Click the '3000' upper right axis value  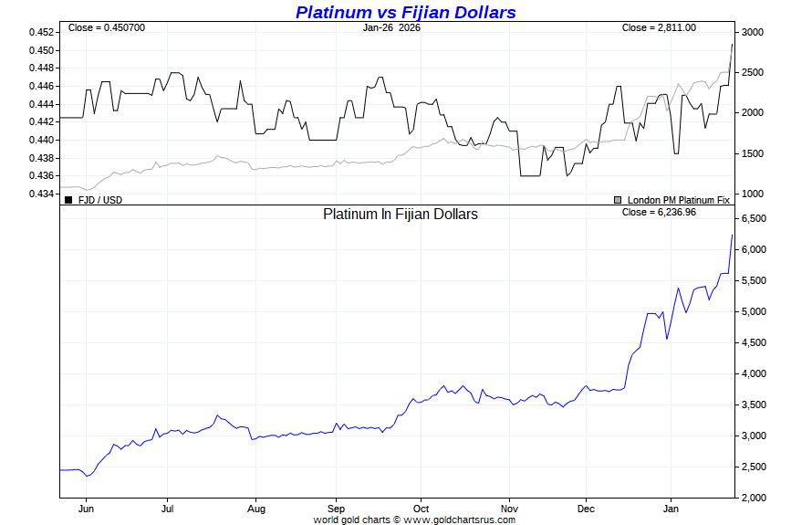753,33
